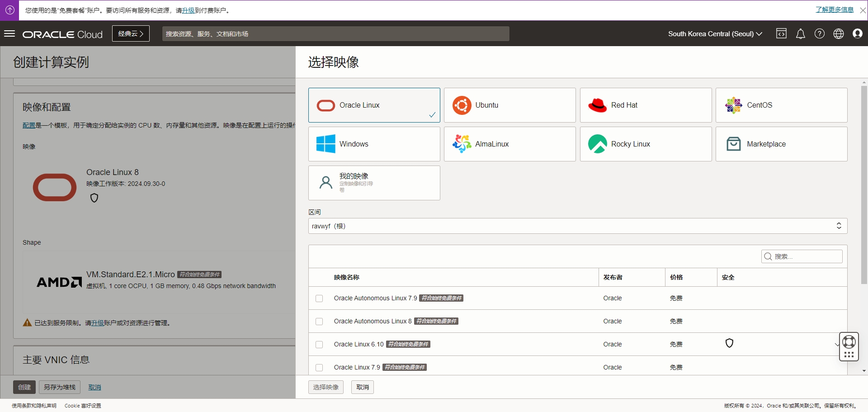Expand the Oracle Linux 6.10 row chevron
The height and width of the screenshot is (412, 868).
pos(837,345)
